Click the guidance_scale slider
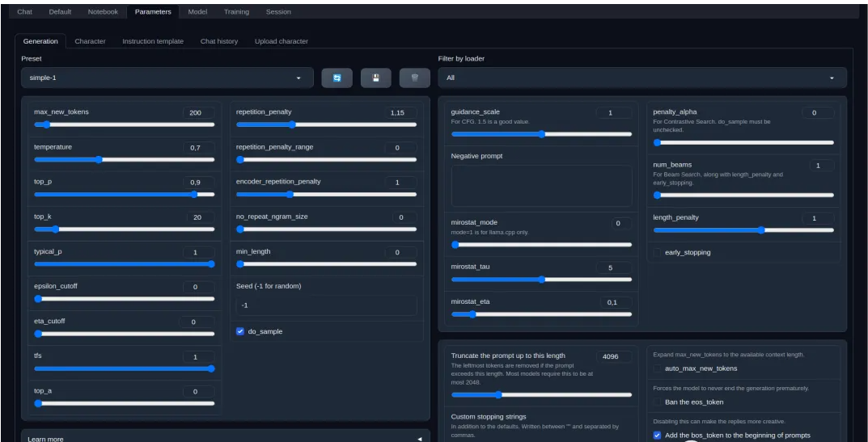Image resolution: width=868 pixels, height=442 pixels. 541,134
